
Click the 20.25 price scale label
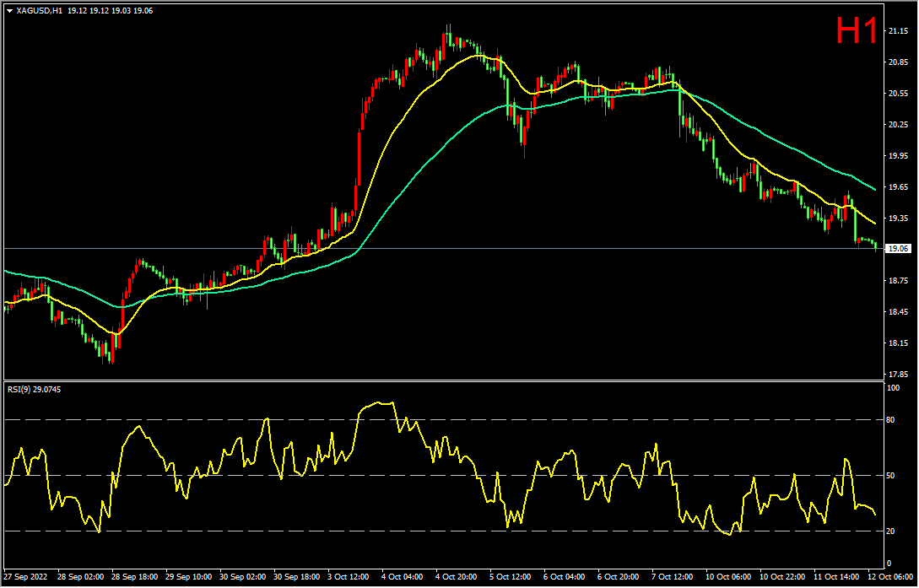(899, 125)
